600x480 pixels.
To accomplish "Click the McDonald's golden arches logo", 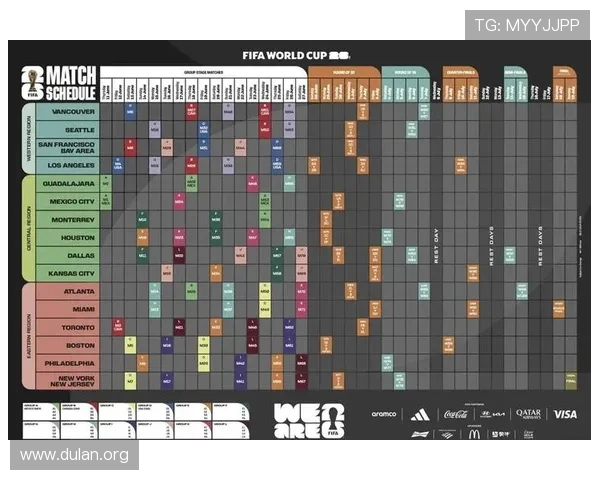I will click(474, 433).
